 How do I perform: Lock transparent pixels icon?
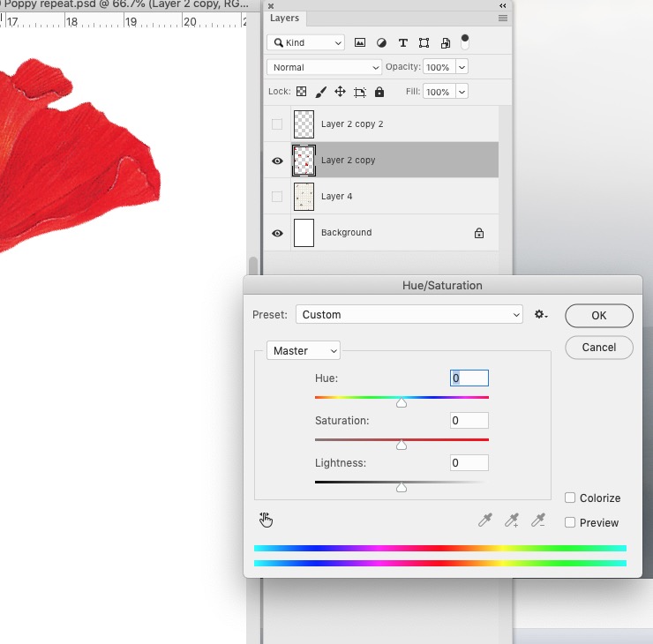coord(301,91)
